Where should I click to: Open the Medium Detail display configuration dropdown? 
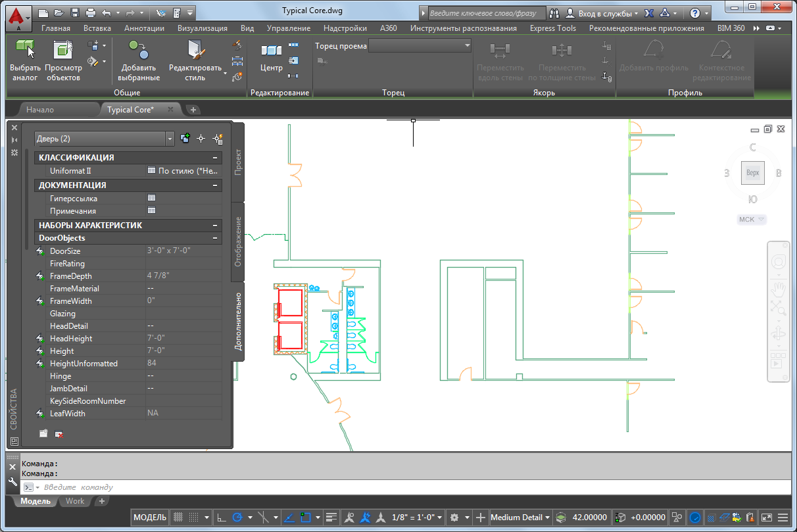point(520,518)
